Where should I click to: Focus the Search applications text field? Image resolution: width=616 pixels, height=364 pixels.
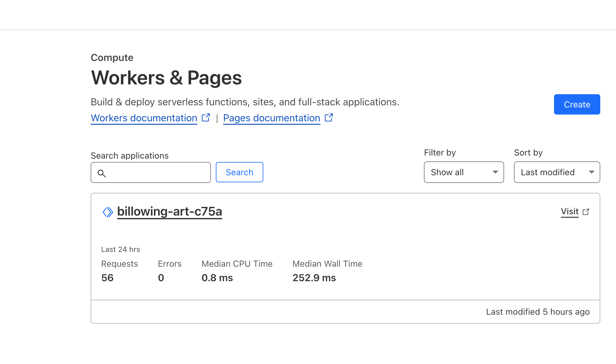point(157,172)
